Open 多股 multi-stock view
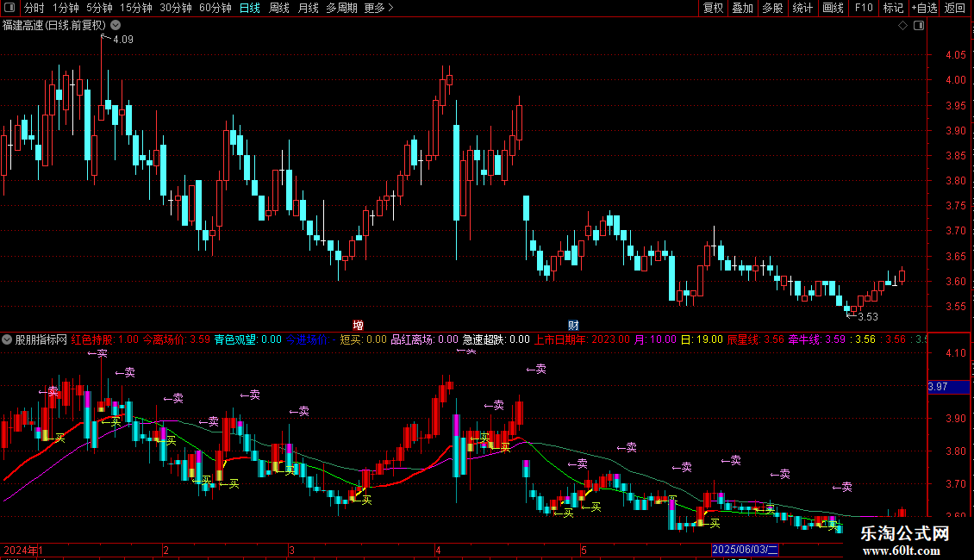Screen dimensions: 974x560 click(772, 8)
